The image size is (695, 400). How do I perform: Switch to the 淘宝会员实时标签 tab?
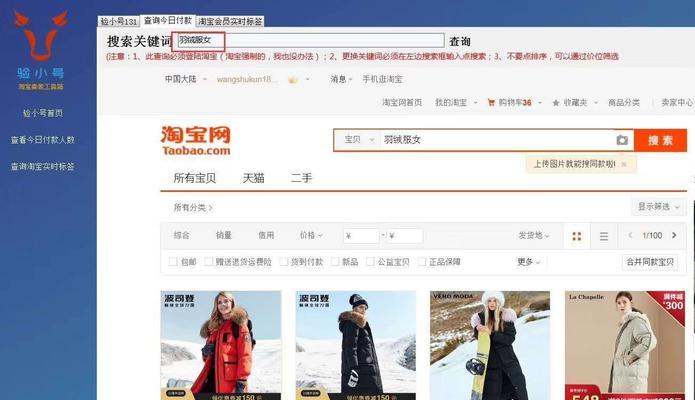click(230, 21)
